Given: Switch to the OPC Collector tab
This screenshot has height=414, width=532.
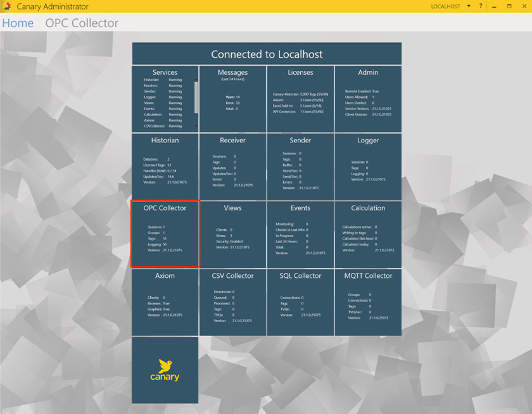Looking at the screenshot, I should pos(82,23).
